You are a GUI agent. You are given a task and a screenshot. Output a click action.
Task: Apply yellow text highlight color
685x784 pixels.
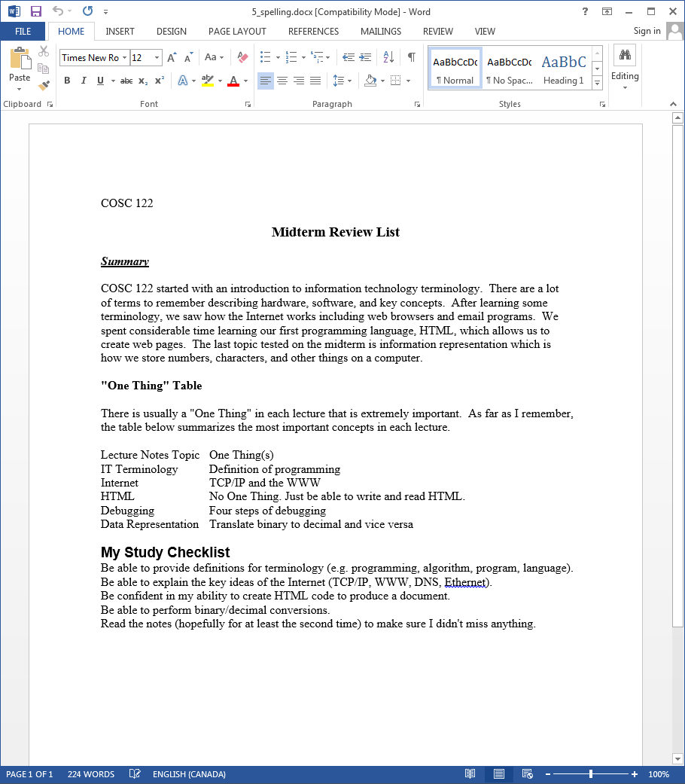208,81
